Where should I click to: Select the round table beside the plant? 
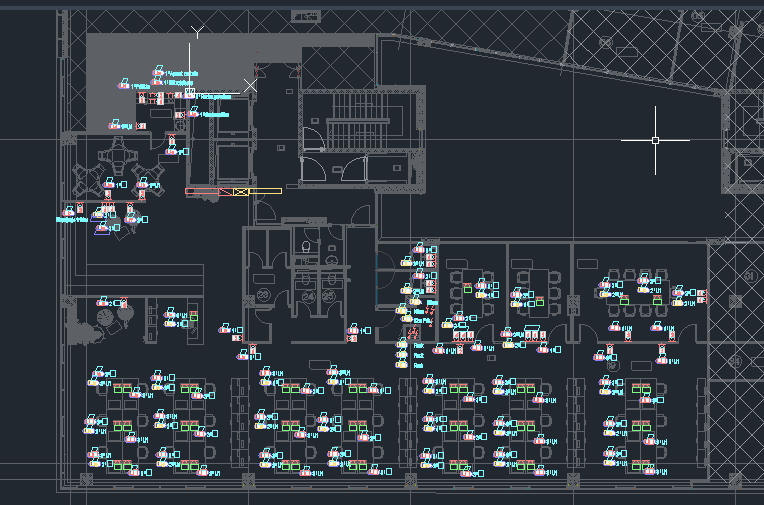105,318
